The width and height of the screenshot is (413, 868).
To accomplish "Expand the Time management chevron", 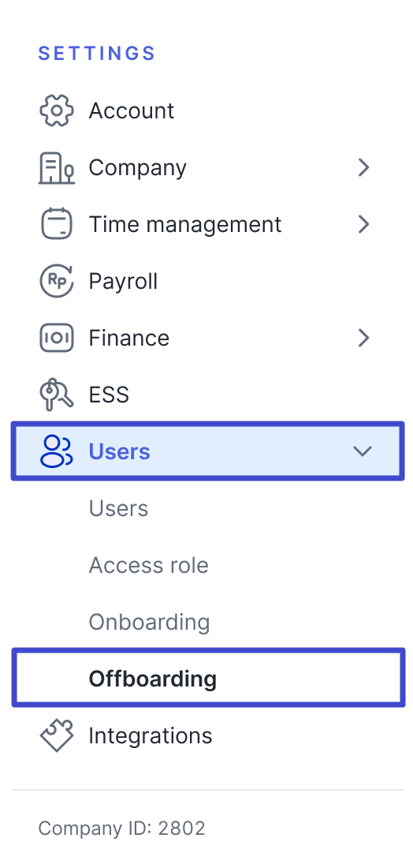I will coord(363,224).
